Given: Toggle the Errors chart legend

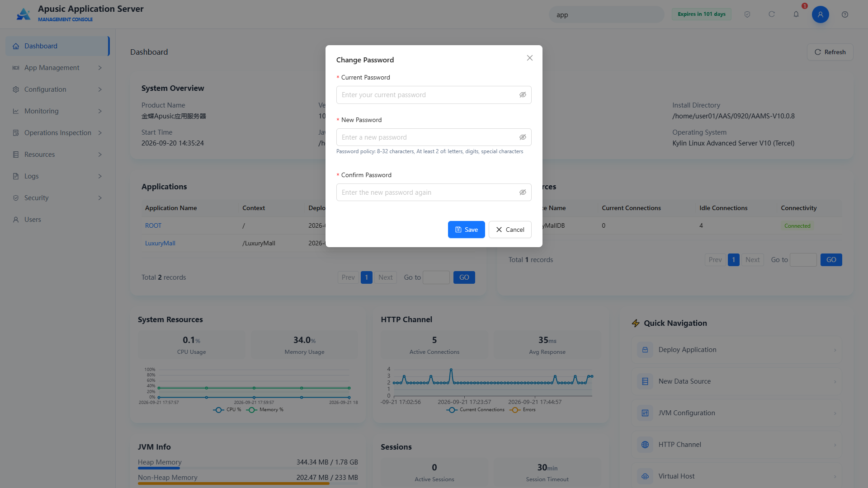Looking at the screenshot, I should pos(523,410).
